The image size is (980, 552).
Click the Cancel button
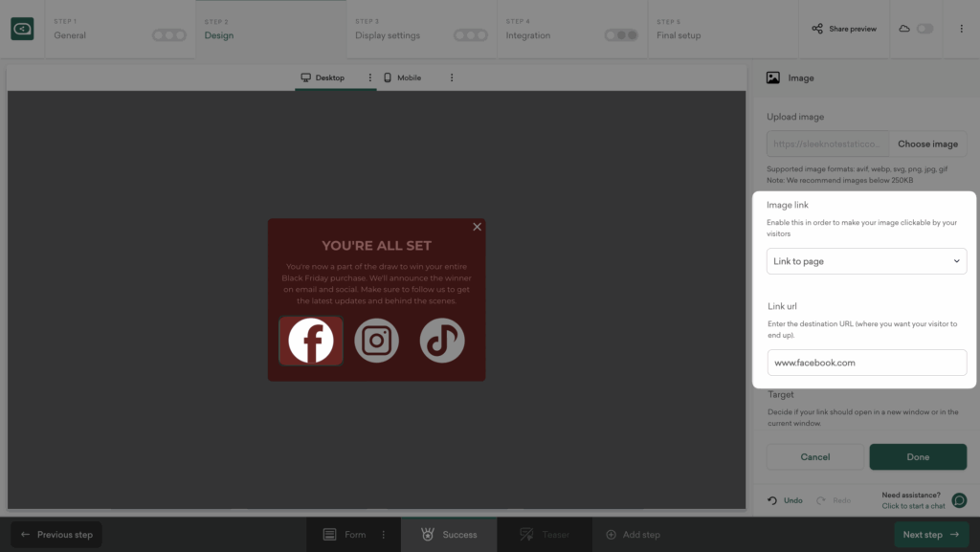click(815, 457)
